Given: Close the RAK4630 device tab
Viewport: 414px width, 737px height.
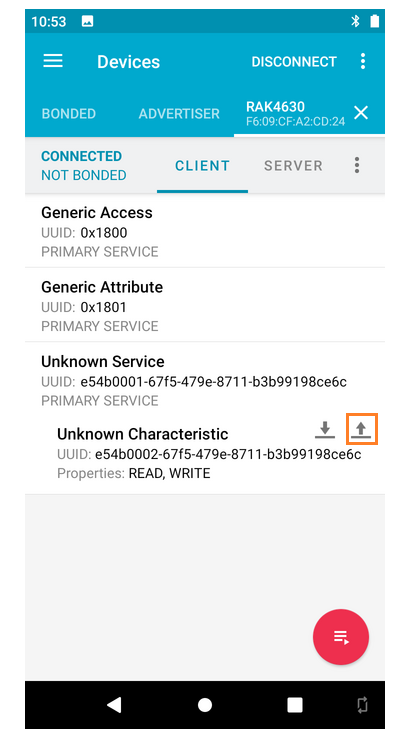Looking at the screenshot, I should (x=361, y=113).
